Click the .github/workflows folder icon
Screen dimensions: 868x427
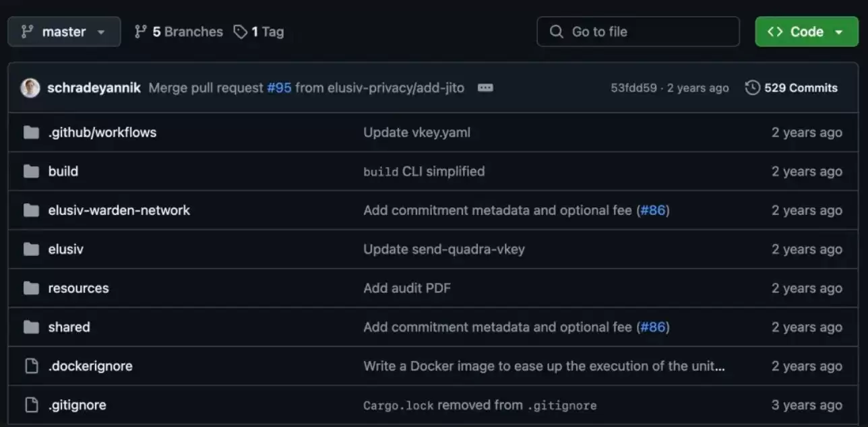[31, 132]
